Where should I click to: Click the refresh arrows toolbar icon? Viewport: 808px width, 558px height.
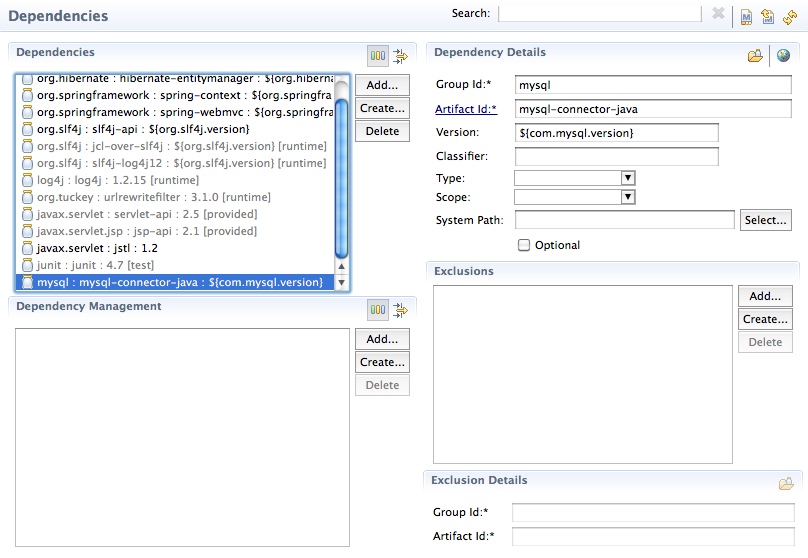coord(789,16)
